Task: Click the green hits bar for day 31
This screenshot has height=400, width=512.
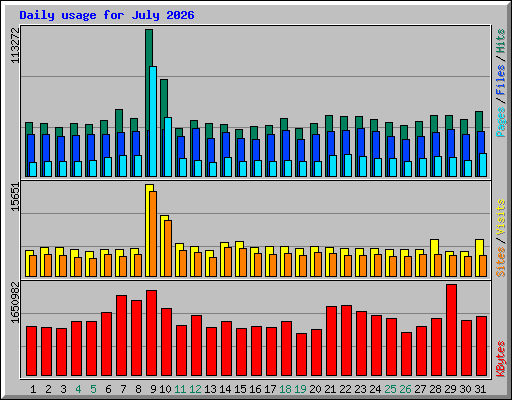Action: pos(479,121)
